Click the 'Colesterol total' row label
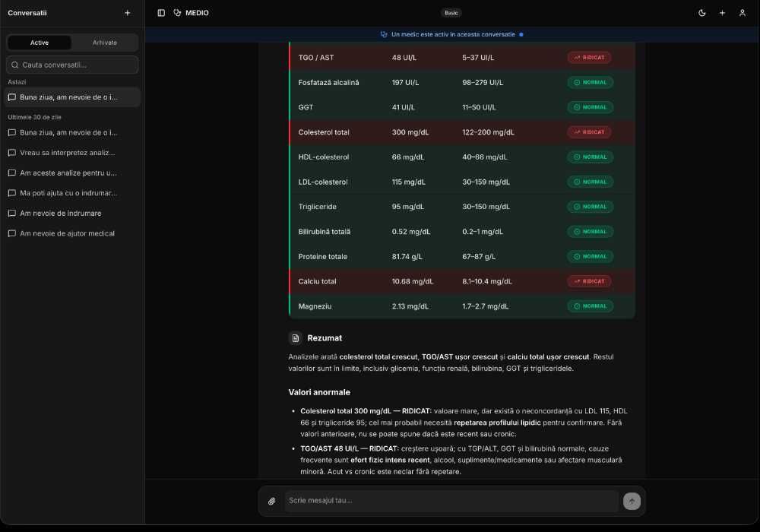The width and height of the screenshot is (760, 532). pos(324,132)
